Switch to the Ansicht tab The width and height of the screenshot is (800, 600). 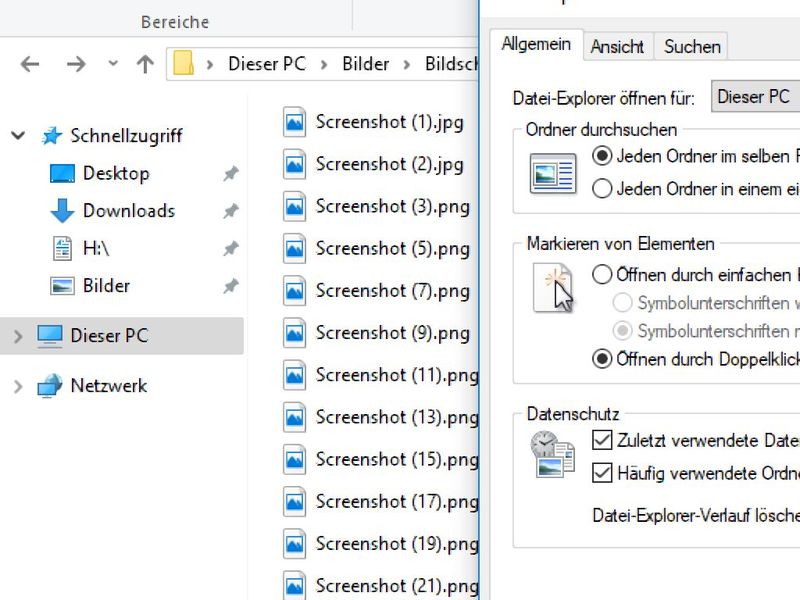[617, 47]
